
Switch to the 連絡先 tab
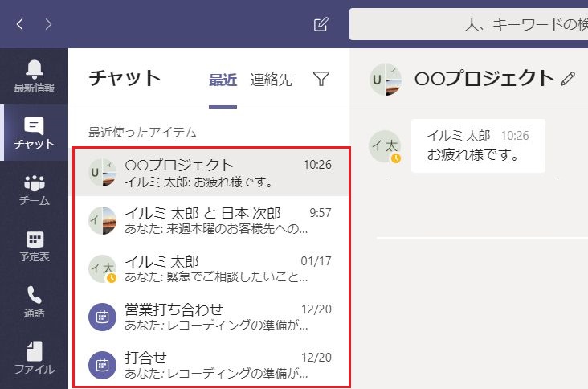[x=272, y=80]
